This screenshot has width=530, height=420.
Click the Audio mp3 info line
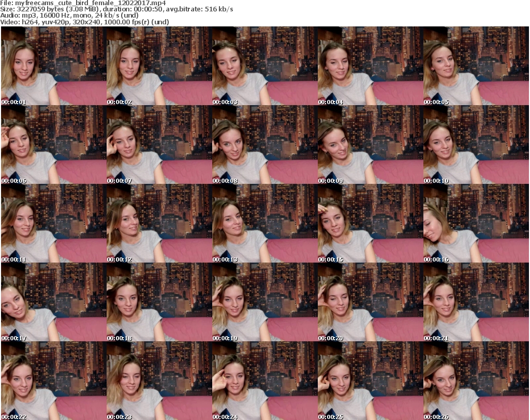click(x=69, y=16)
